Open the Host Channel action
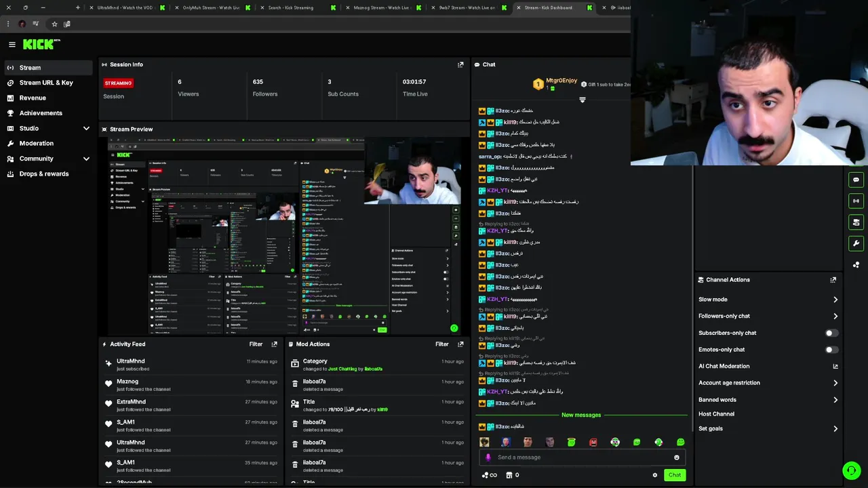 pyautogui.click(x=716, y=414)
